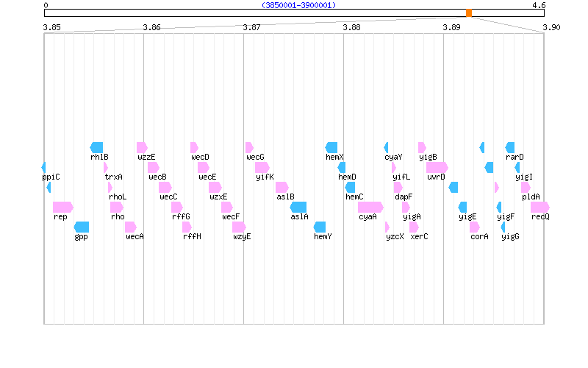
Task: Select the hemX gene arrow
Action: [x=331, y=147]
